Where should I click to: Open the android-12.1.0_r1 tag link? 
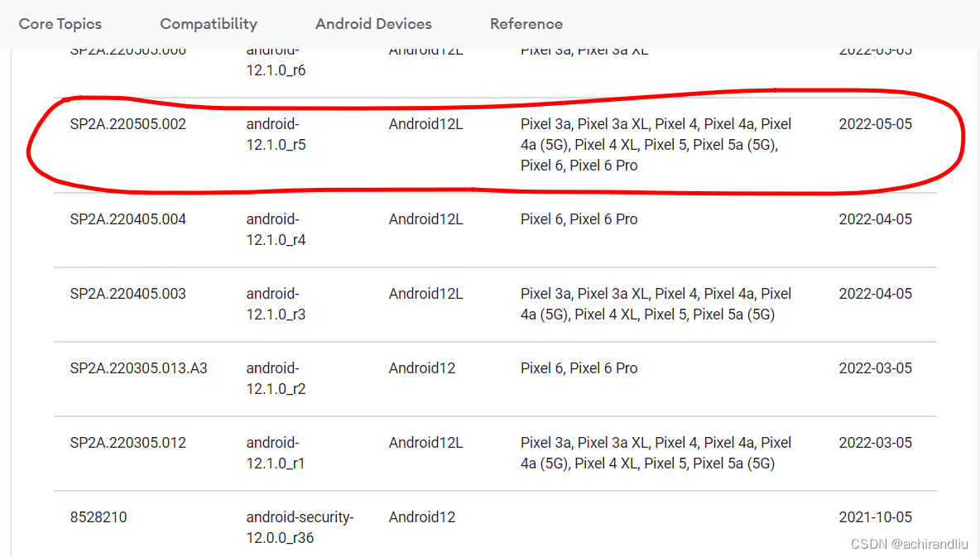[276, 453]
